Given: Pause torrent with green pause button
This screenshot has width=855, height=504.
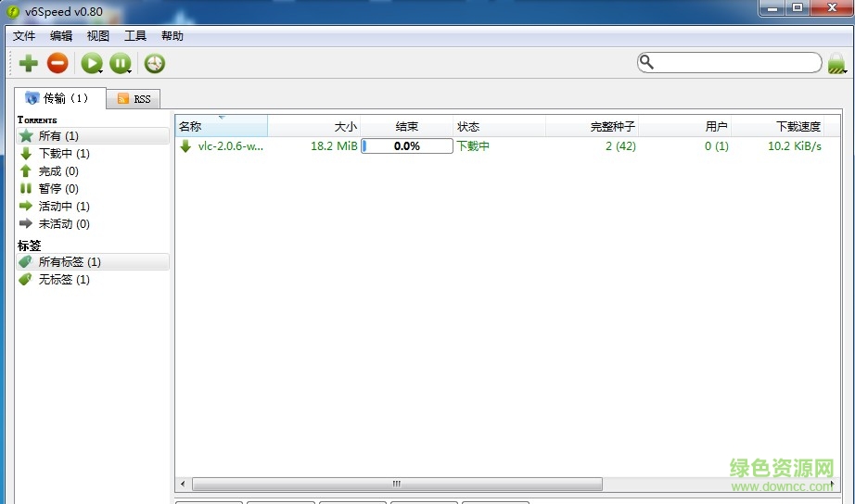Looking at the screenshot, I should click(120, 63).
